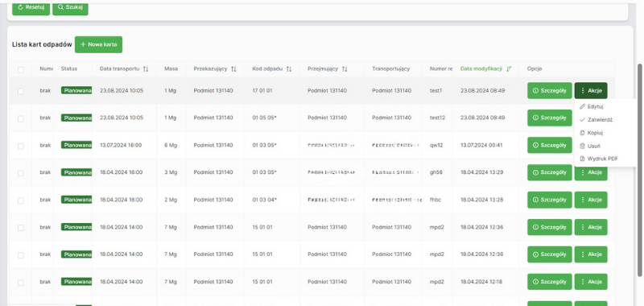Screen dimensions: 644x306
Task: Sort by Przejmujący arrows icon
Action: 345,69
